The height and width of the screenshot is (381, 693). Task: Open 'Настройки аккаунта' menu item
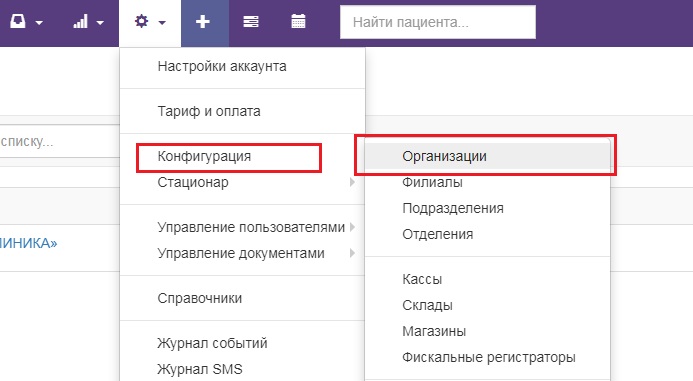pyautogui.click(x=222, y=66)
